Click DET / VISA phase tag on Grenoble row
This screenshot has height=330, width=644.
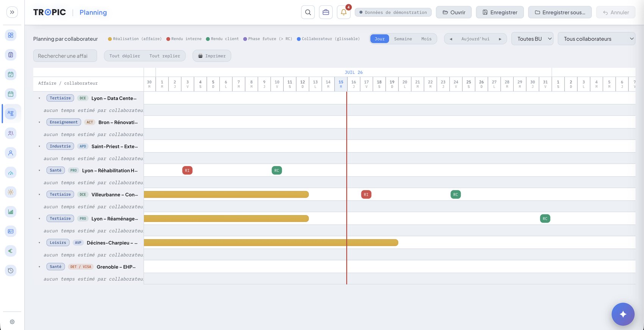[81, 267]
